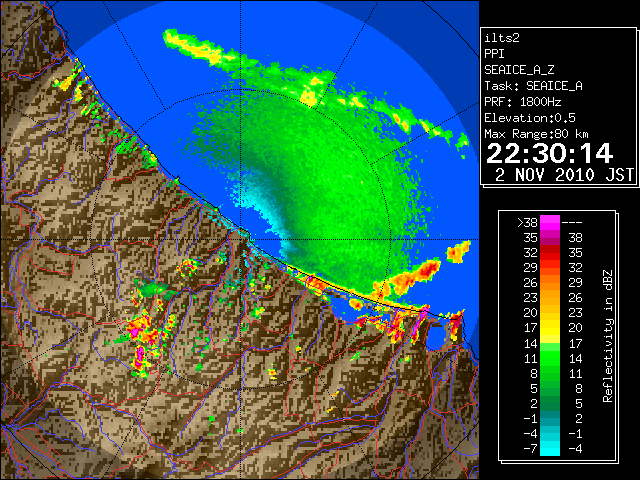Click the 'PRF: 1800Hz' value

(523, 102)
